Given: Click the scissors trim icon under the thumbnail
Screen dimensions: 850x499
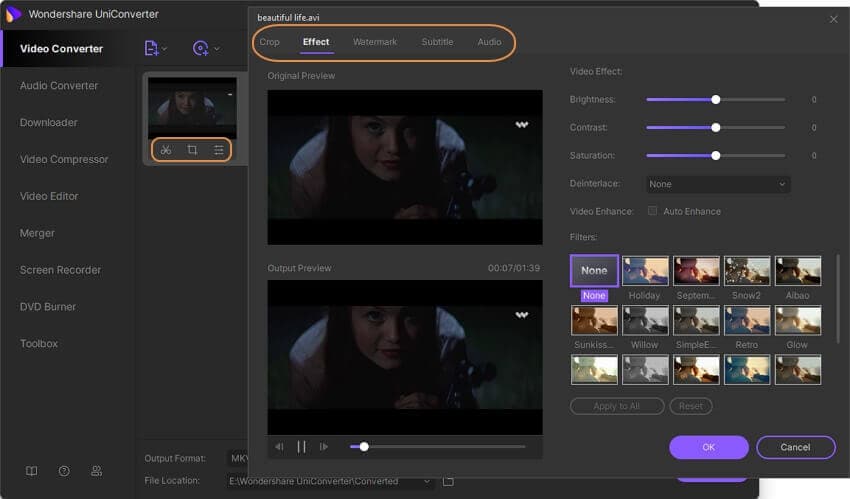Looking at the screenshot, I should click(166, 150).
